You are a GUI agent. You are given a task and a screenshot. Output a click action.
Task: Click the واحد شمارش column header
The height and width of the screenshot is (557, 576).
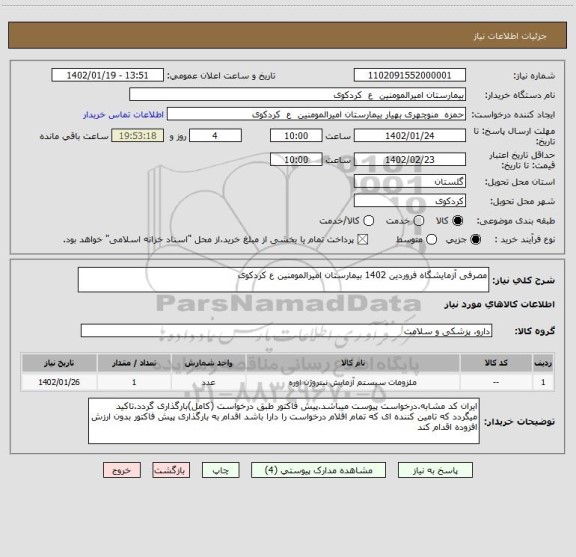[208, 363]
